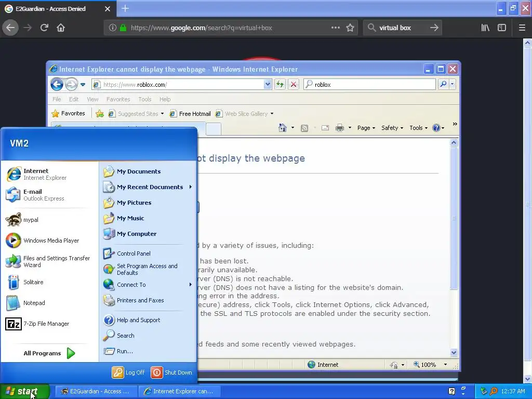Click Windows start button

[25, 391]
